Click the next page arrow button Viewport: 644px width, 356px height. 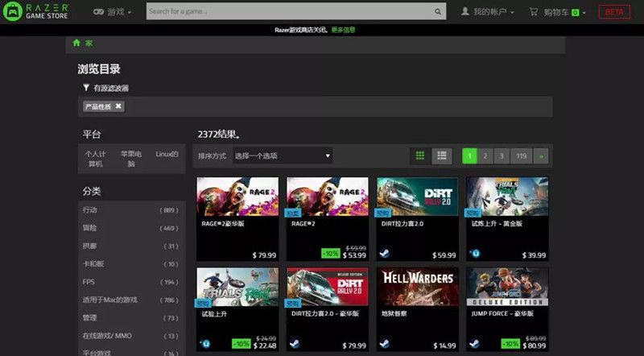pos(541,155)
